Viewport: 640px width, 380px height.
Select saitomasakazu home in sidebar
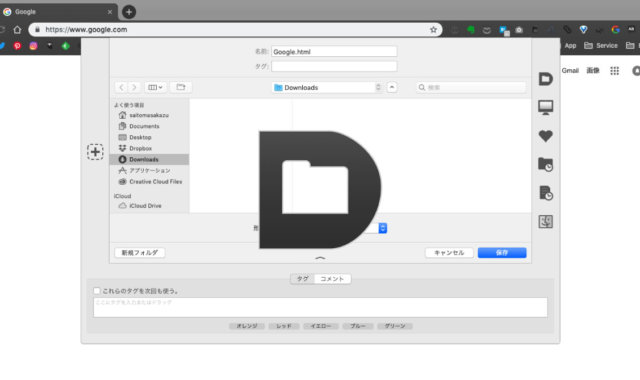click(149, 115)
